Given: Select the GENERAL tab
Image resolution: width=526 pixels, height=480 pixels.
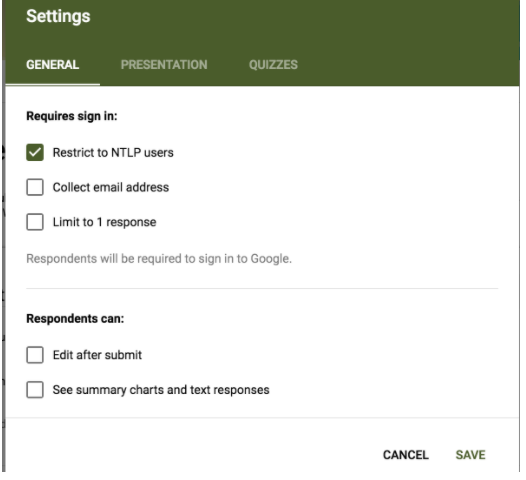Looking at the screenshot, I should point(53,65).
